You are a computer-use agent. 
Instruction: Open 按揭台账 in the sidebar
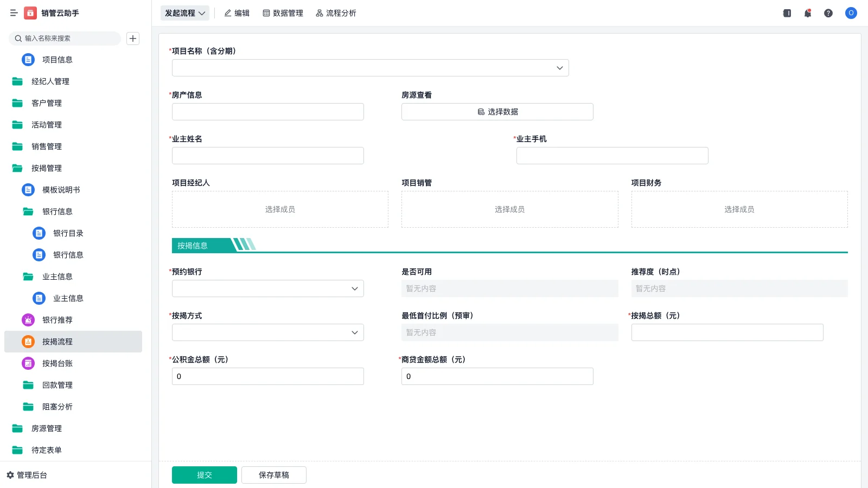coord(57,363)
